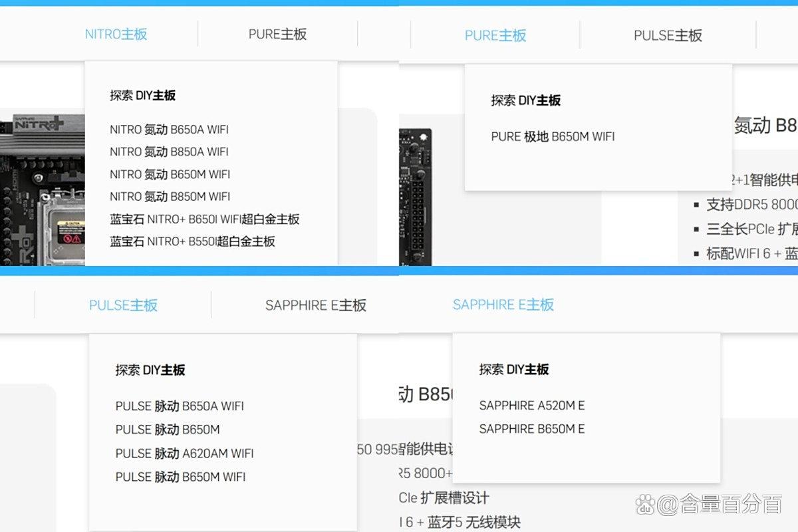This screenshot has height=532, width=798.
Task: Click the gray PURE主板 tab beside NITRO主板
Action: (x=277, y=34)
